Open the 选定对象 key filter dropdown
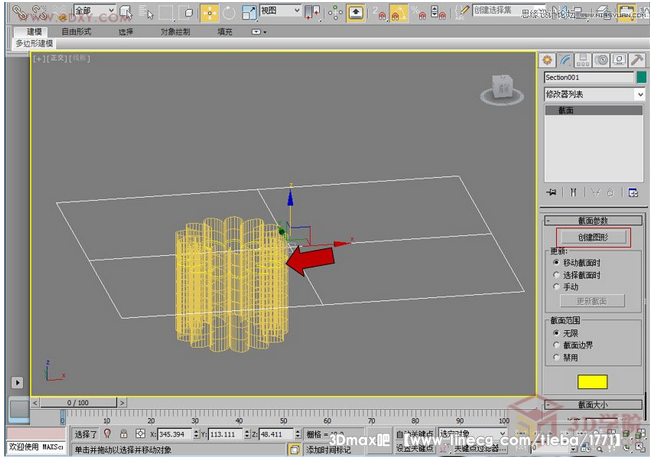 tap(473, 433)
